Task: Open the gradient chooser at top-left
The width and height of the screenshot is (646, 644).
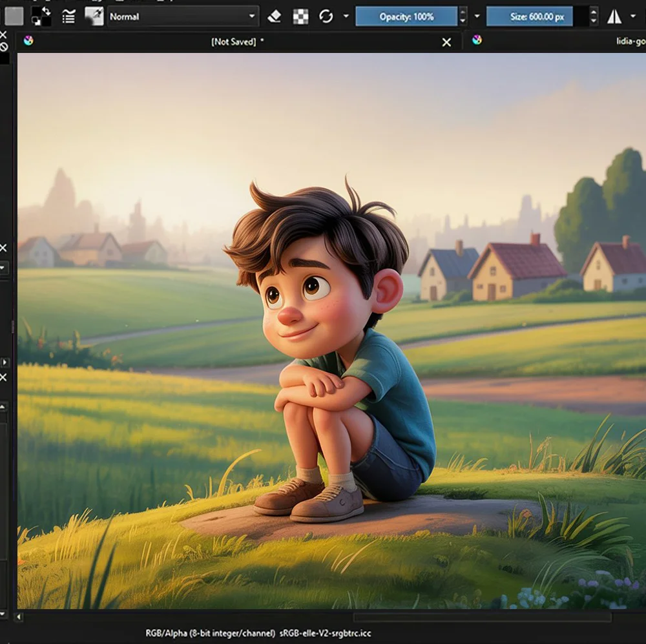Action: click(x=13, y=16)
